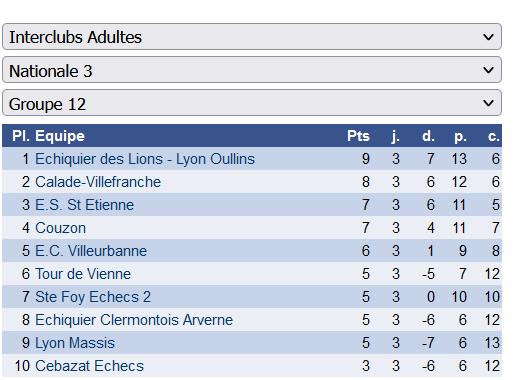
Task: Open Tour de Vienne team details
Action: click(x=83, y=274)
